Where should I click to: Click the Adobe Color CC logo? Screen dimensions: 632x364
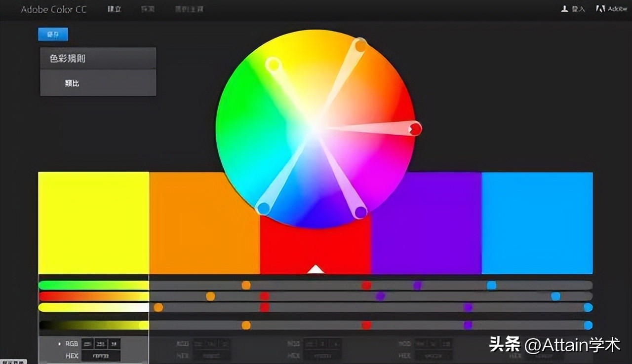click(x=53, y=9)
